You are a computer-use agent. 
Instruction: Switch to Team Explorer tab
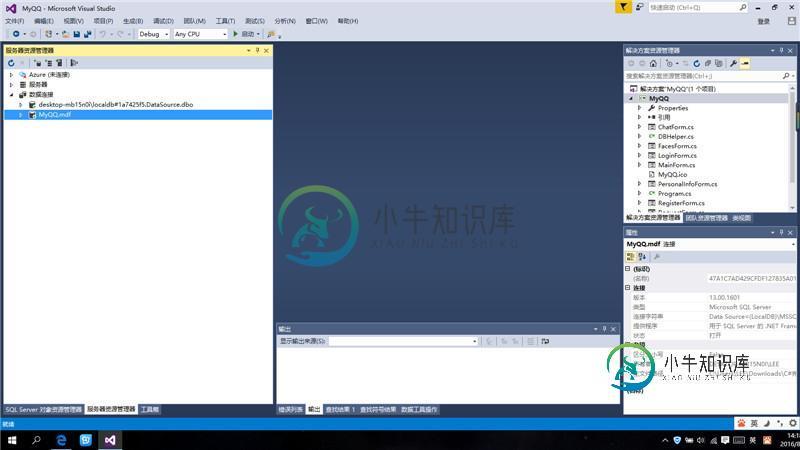point(707,218)
